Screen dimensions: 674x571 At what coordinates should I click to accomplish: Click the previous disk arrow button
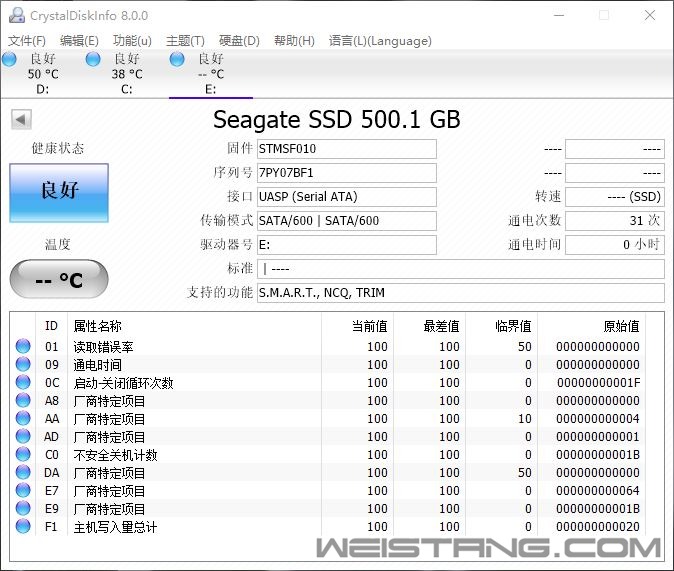(21, 119)
